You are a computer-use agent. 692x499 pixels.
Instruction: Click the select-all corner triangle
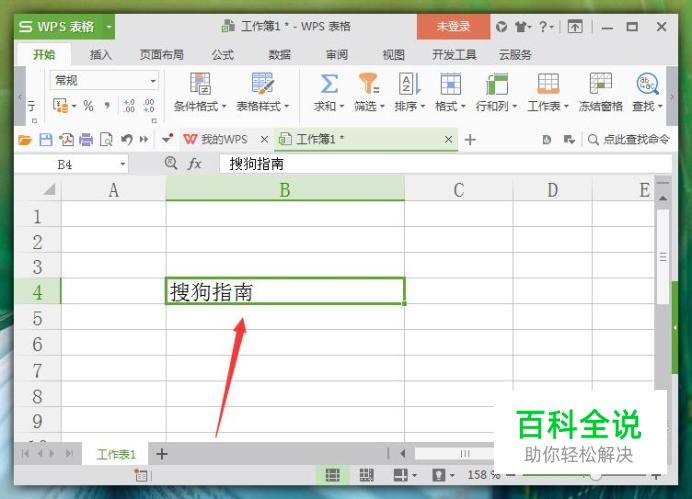pyautogui.click(x=49, y=190)
